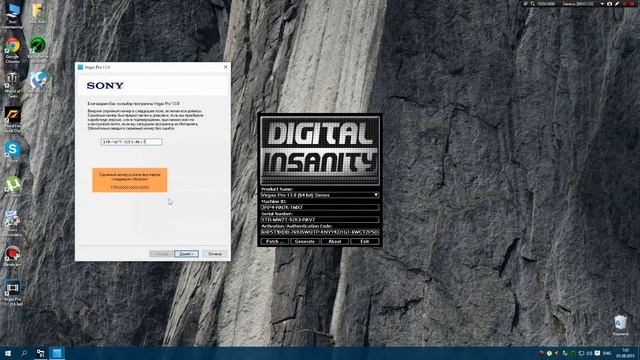Click the volume tray icon
The height and width of the screenshot is (360, 640).
click(589, 353)
